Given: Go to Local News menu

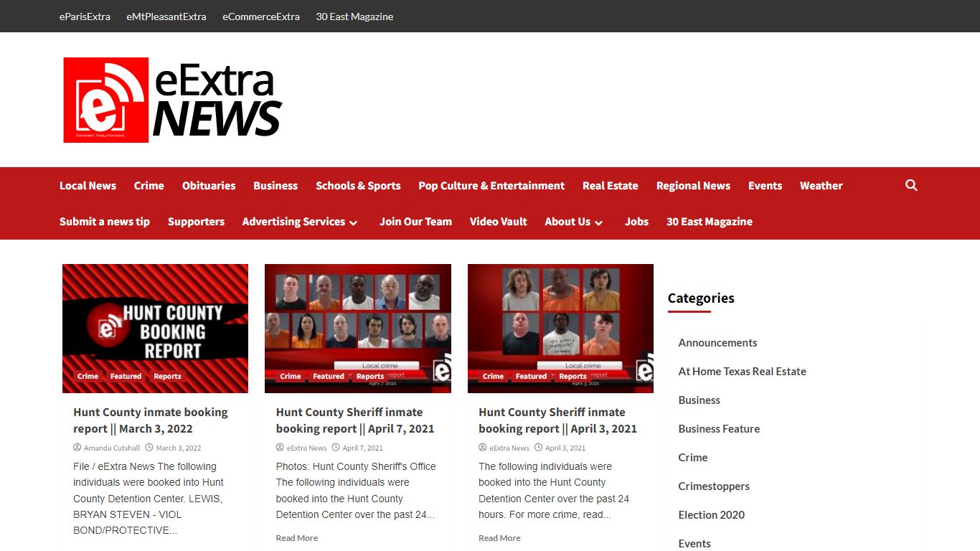Looking at the screenshot, I should [88, 186].
